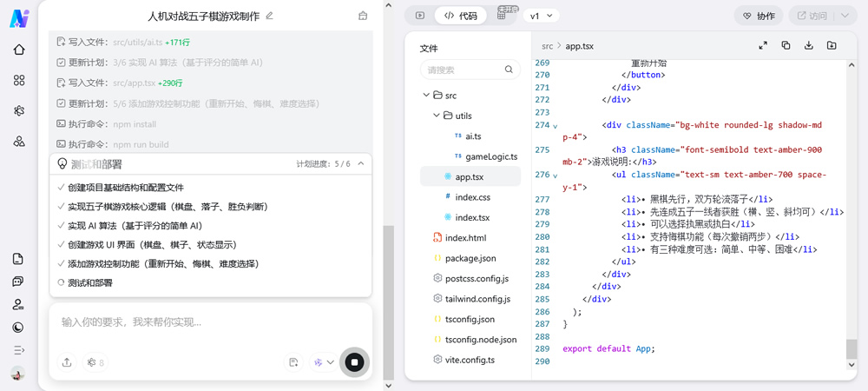Collapse the src folder in file tree
The image size is (868, 391).
426,95
